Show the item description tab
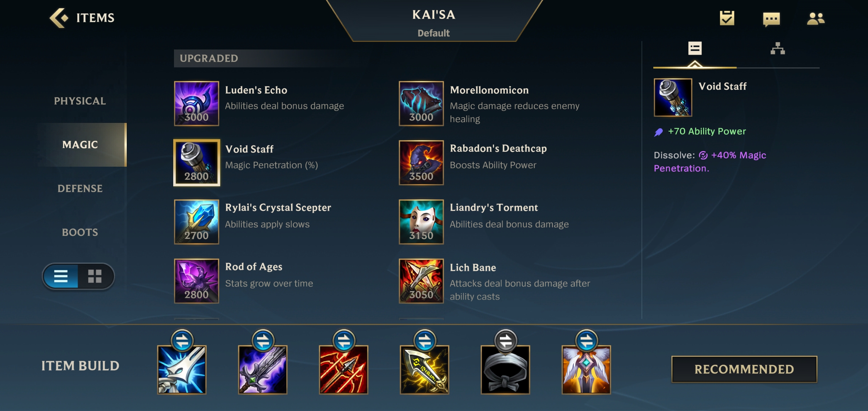The image size is (868, 411). click(x=695, y=49)
